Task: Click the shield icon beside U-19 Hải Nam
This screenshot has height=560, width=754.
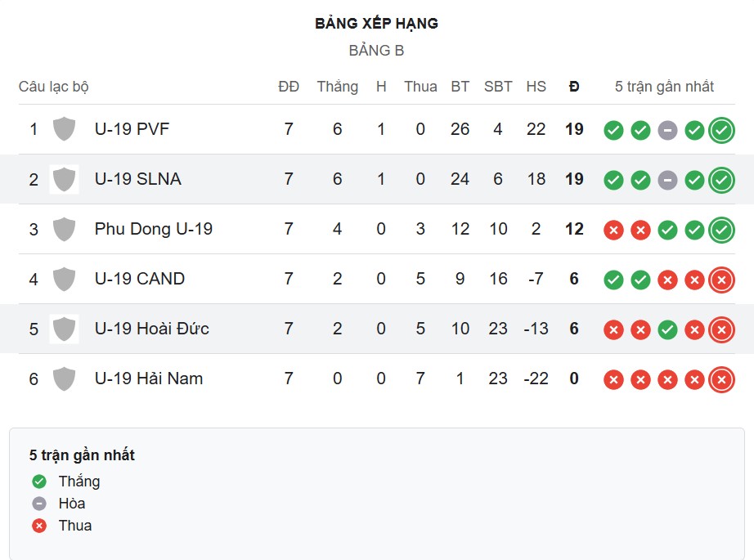Action: 64,379
